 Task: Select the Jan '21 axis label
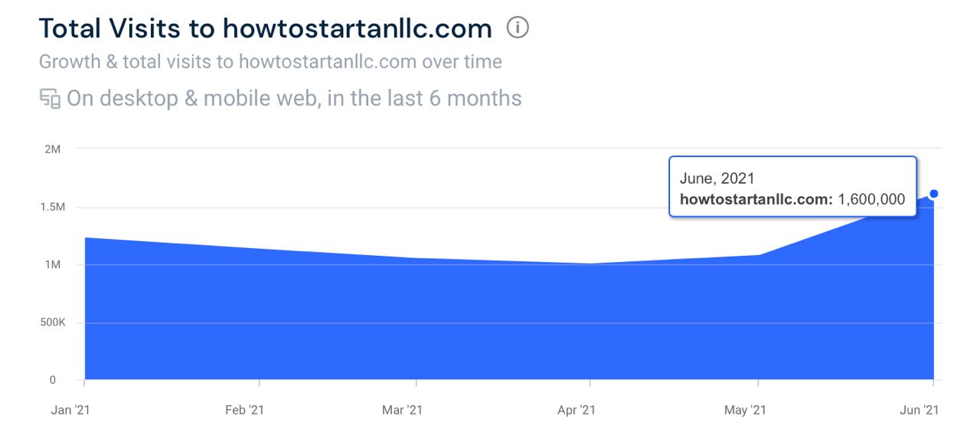point(70,411)
